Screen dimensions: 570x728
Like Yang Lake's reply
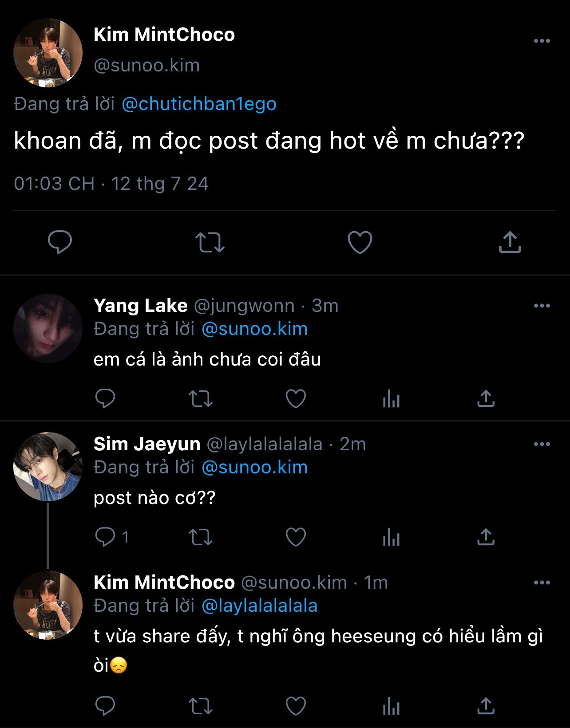point(296,398)
